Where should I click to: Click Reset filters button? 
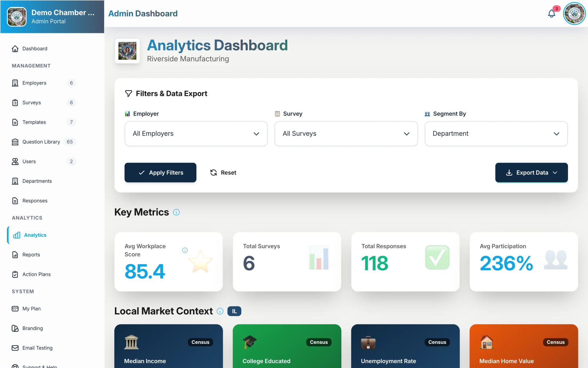223,173
